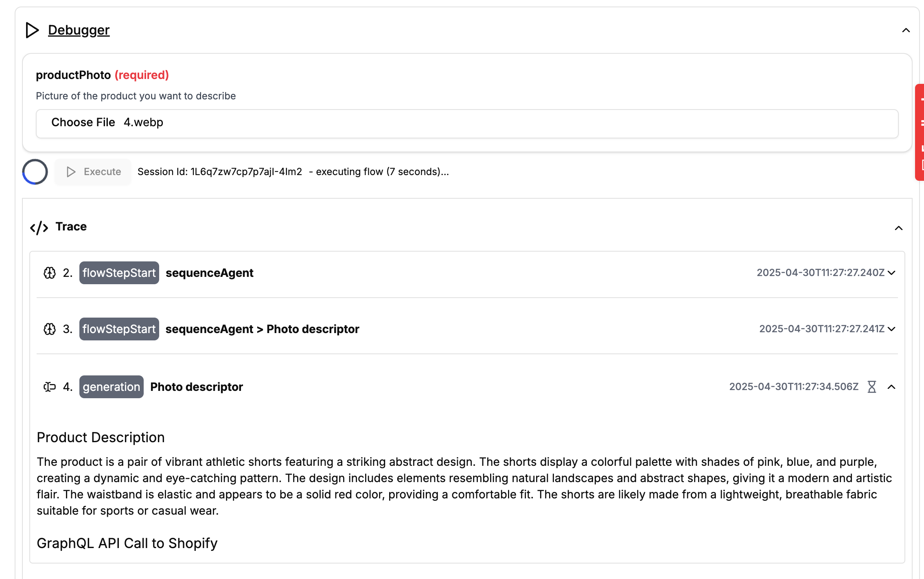Click generation icon of step 4
The width and height of the screenshot is (924, 579).
[x=50, y=387]
